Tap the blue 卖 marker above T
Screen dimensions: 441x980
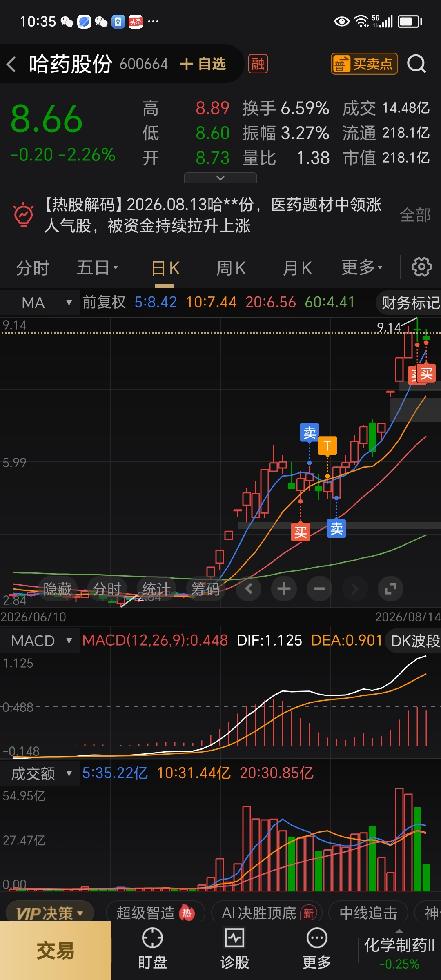(x=310, y=432)
